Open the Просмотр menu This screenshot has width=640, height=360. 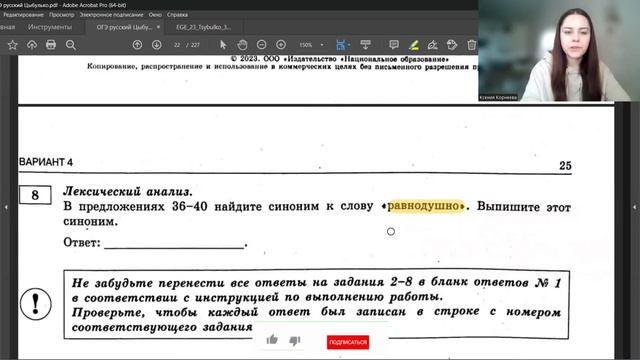[x=62, y=15]
